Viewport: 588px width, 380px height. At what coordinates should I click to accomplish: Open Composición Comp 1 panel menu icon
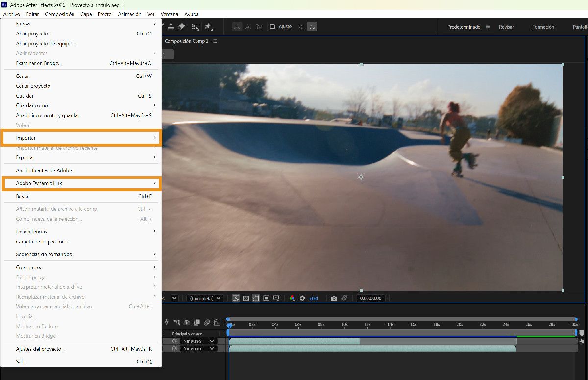215,41
